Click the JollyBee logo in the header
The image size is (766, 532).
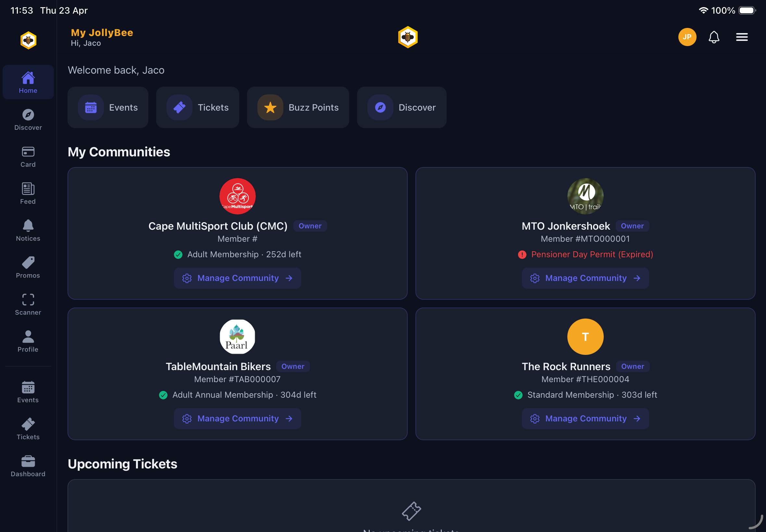pyautogui.click(x=408, y=37)
